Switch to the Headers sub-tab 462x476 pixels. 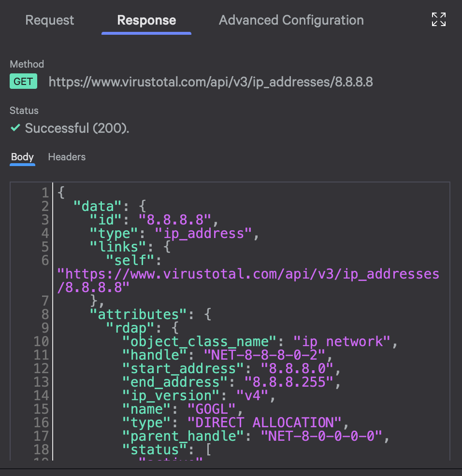pyautogui.click(x=66, y=157)
